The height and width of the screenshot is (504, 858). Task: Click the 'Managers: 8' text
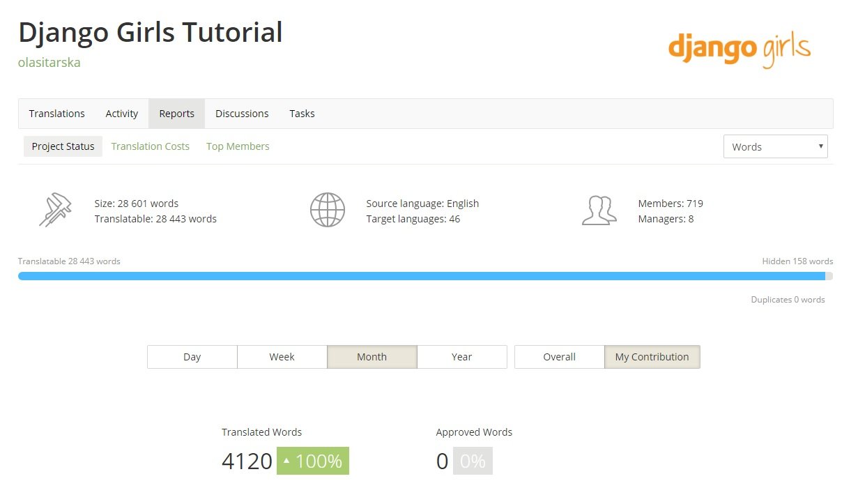pyautogui.click(x=666, y=219)
